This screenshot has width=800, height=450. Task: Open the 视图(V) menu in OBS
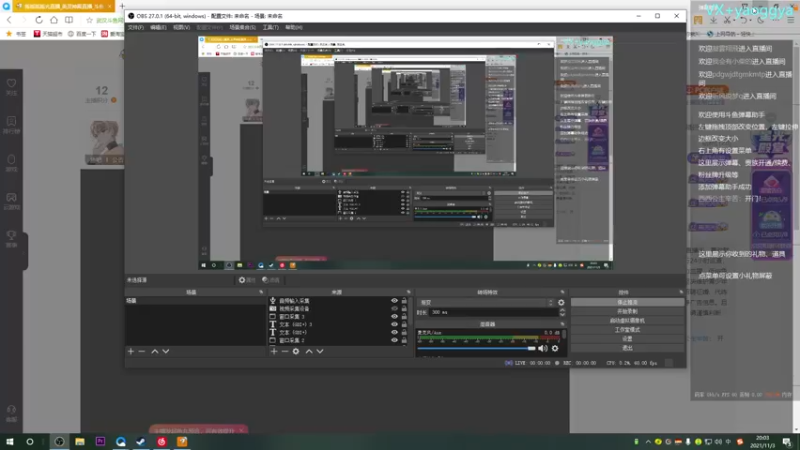click(x=181, y=28)
